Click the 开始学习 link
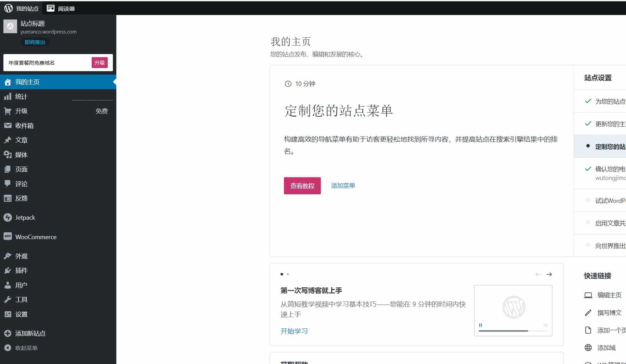 294,331
